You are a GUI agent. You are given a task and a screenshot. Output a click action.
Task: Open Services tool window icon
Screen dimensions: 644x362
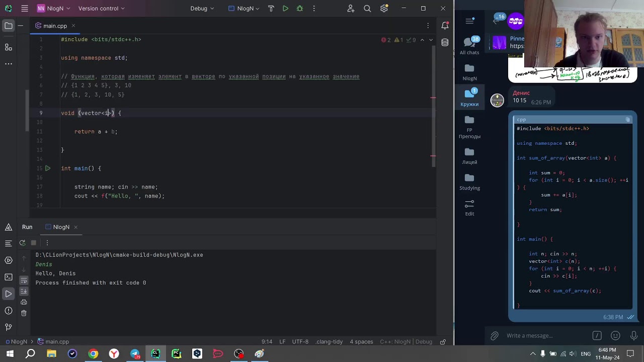pyautogui.click(x=9, y=260)
